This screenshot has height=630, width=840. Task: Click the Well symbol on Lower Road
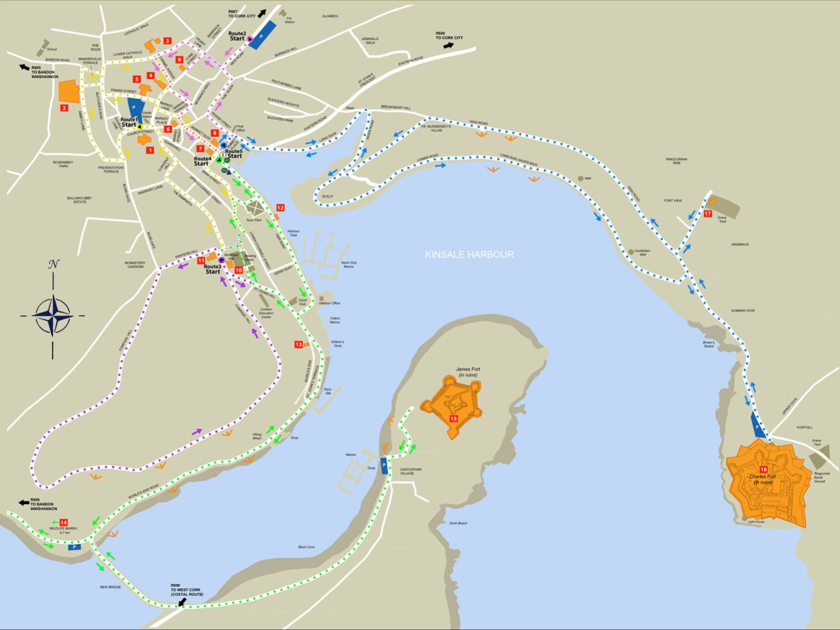[x=580, y=177]
